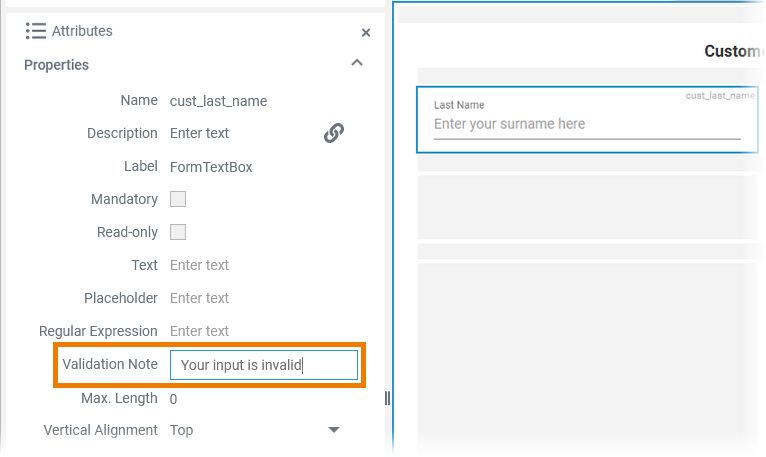Screen dimensions: 766x457
Task: Enable the Mandatory checkbox
Action: 178,199
